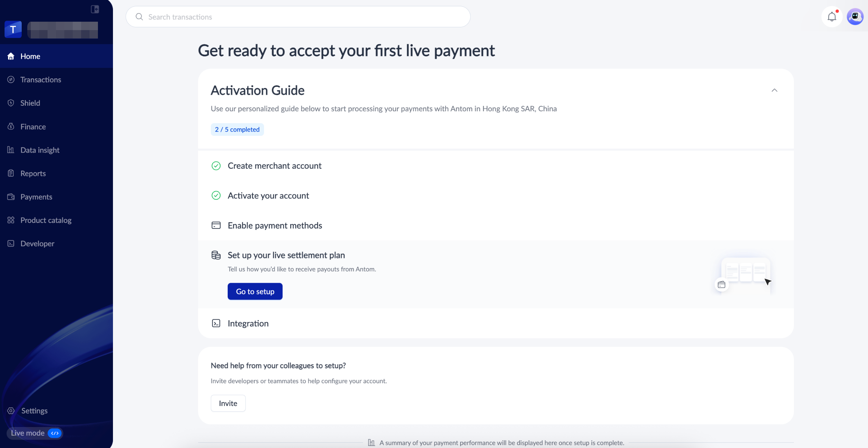The height and width of the screenshot is (448, 868).
Task: Click the Invite button
Action: click(x=228, y=403)
